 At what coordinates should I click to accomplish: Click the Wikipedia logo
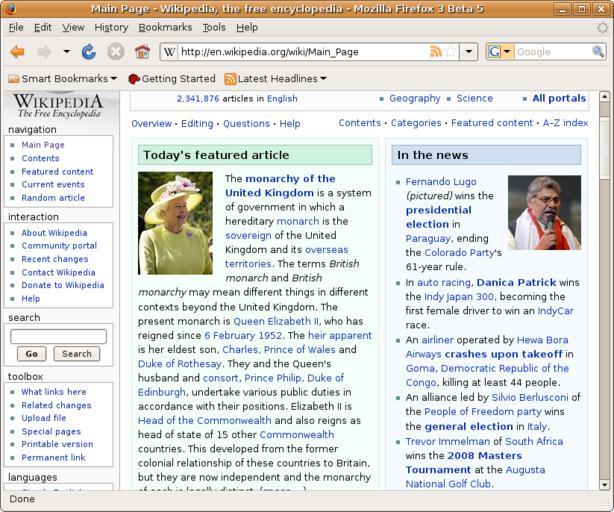point(58,106)
